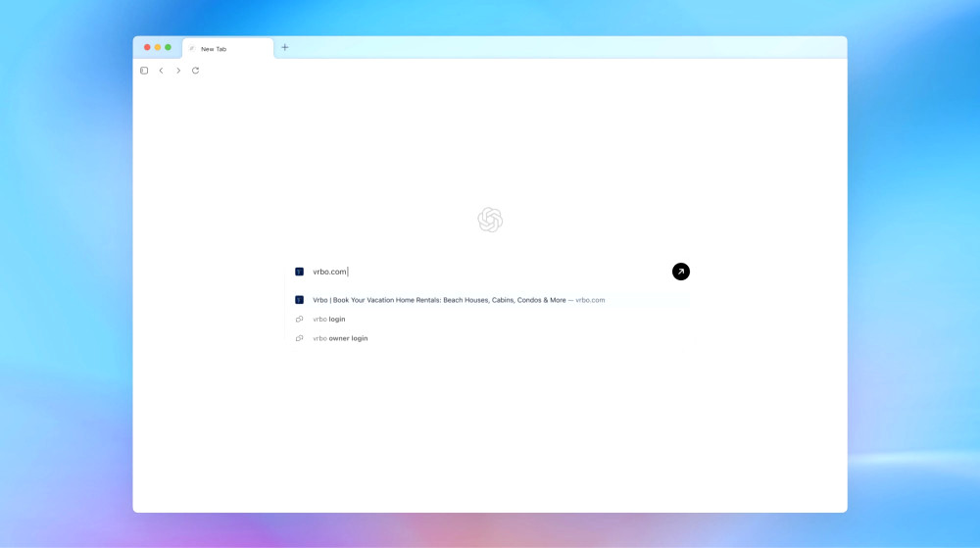Screen dimensions: 980x548
Task: Reload the current page
Action: (195, 71)
